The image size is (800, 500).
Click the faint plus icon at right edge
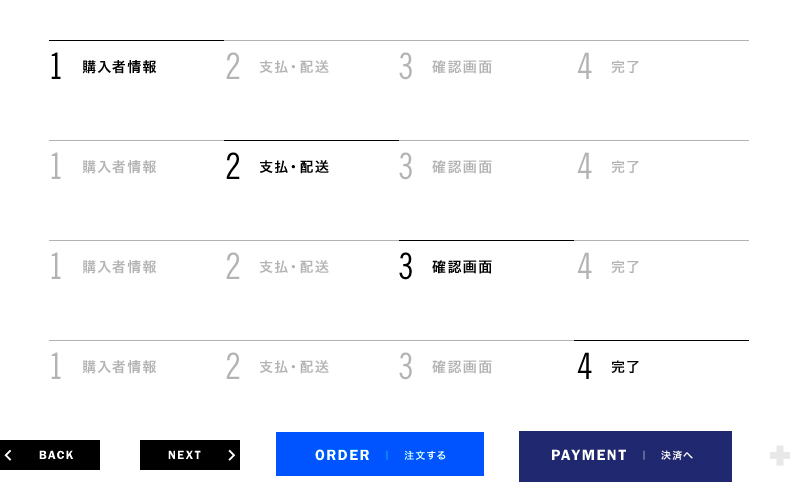pos(780,456)
